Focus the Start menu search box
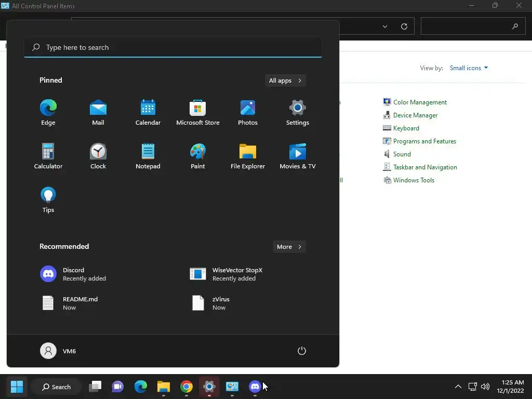 (173, 47)
